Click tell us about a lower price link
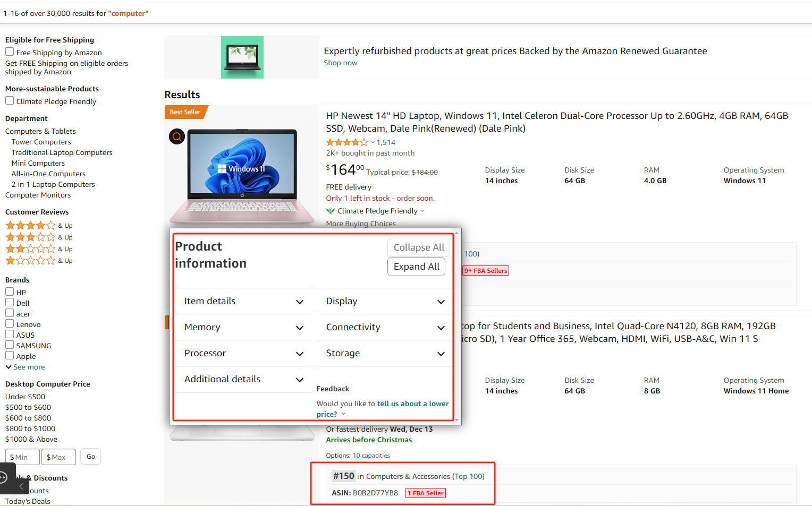812x506 pixels. coord(383,409)
